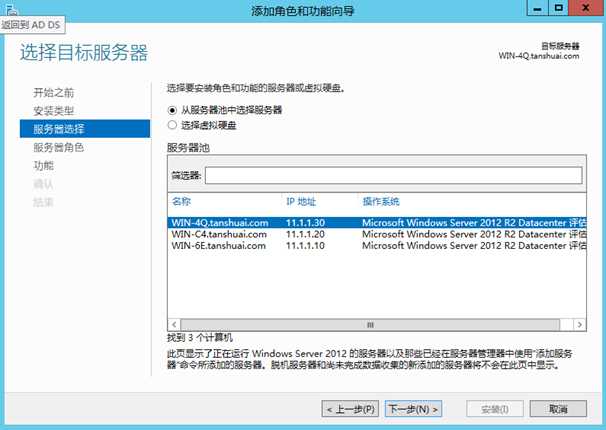This screenshot has width=606, height=430.
Task: Minimize the wizard window
Action: pyautogui.click(x=538, y=8)
